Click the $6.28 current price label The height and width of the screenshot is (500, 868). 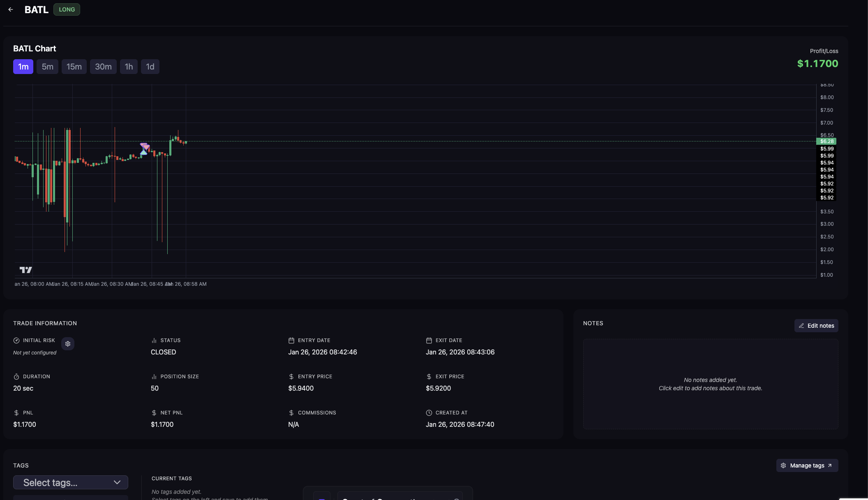pyautogui.click(x=826, y=141)
